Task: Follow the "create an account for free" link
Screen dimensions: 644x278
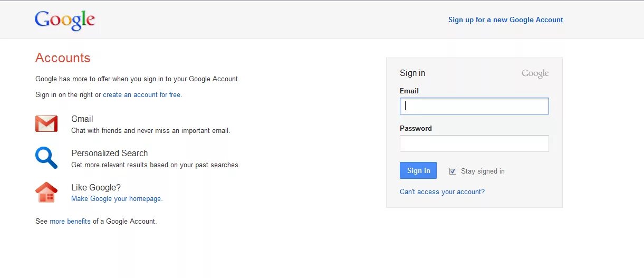Action: pyautogui.click(x=142, y=95)
